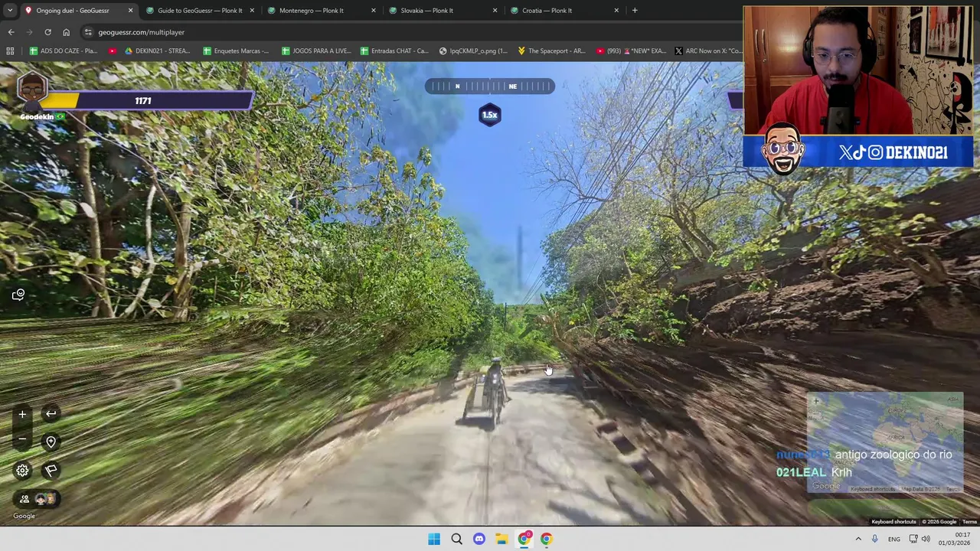Close the Croatia Plonk It tab
The image size is (980, 551).
616,11
